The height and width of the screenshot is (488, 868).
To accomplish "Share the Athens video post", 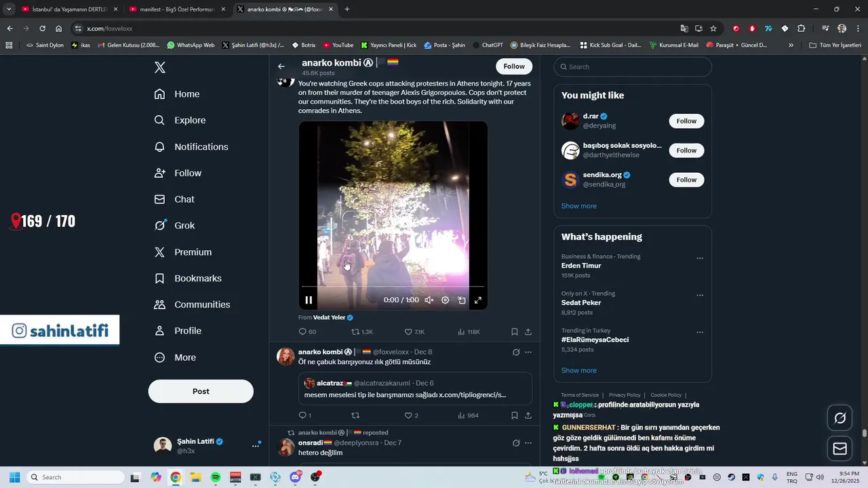I will 528,332.
